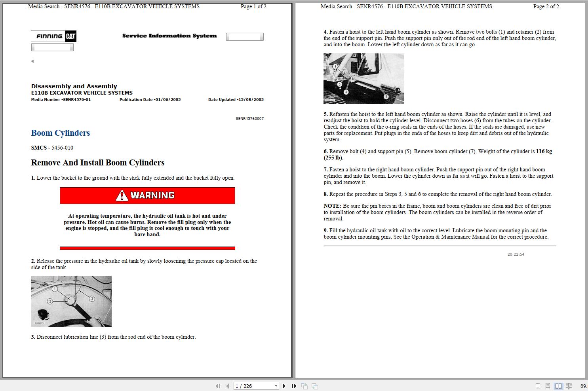This screenshot has height=391, width=588.
Task: Click the small speaker icon below Finning logo
Action: 32,61
